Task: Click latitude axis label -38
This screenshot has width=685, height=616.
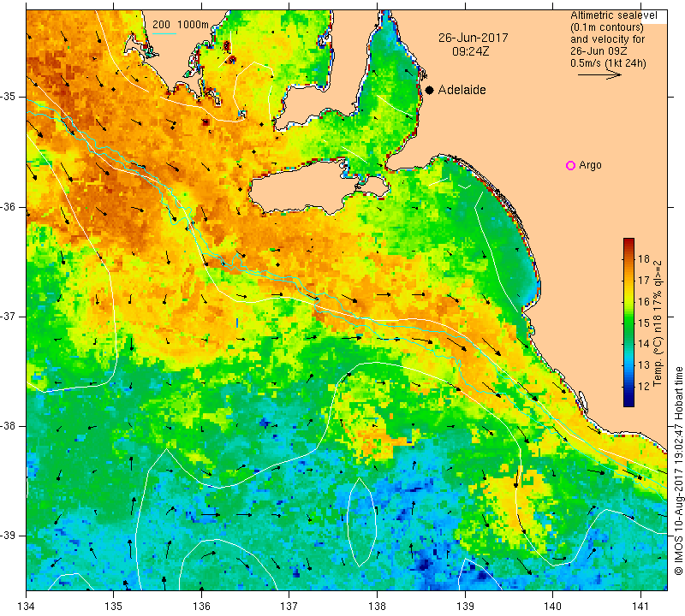Action: (x=9, y=426)
